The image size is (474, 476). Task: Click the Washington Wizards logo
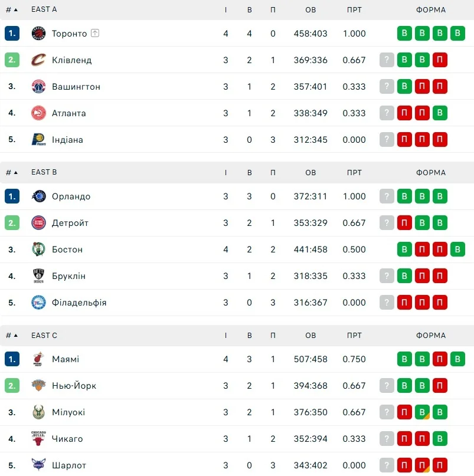click(38, 87)
